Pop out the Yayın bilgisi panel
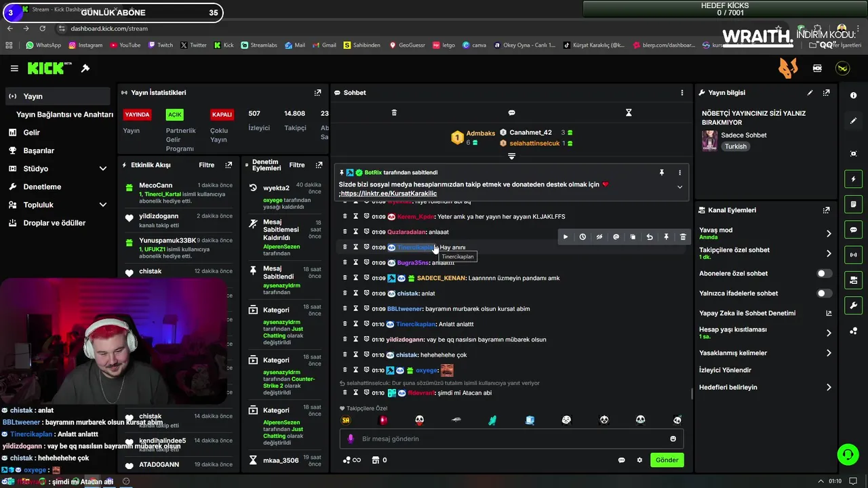The width and height of the screenshot is (868, 488). click(826, 93)
